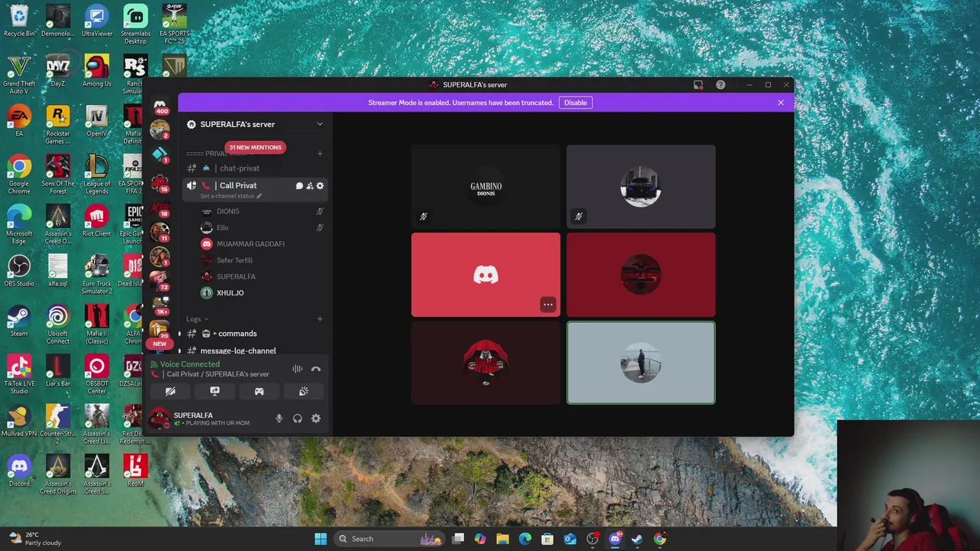The height and width of the screenshot is (551, 980).
Task: Select Recycle Bin desktop icon
Action: [19, 21]
